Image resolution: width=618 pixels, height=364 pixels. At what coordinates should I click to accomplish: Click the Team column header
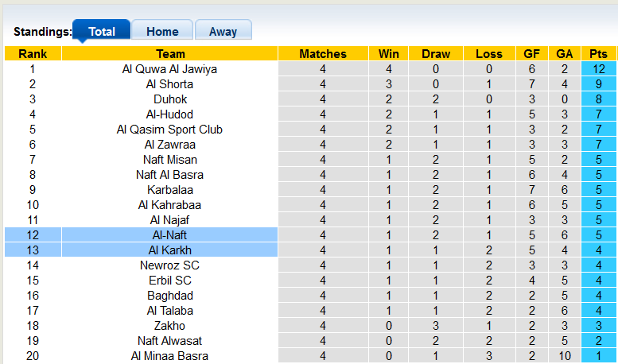[x=169, y=54]
